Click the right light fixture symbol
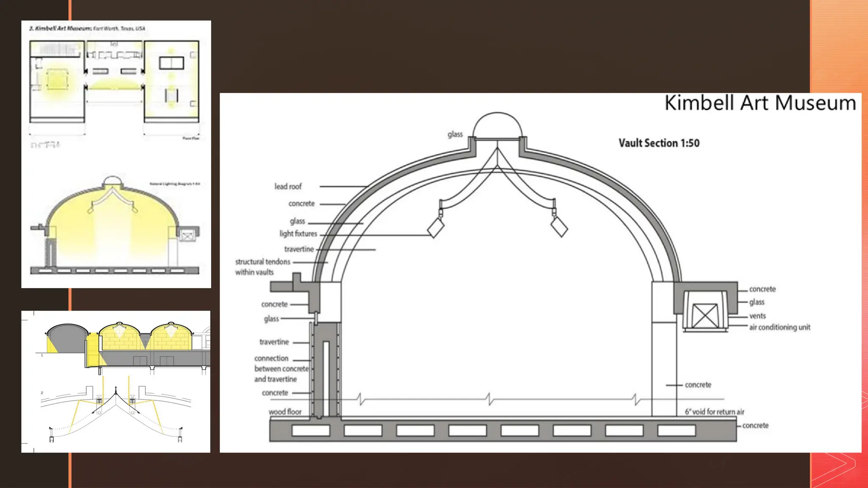The width and height of the screenshot is (868, 488). (559, 227)
